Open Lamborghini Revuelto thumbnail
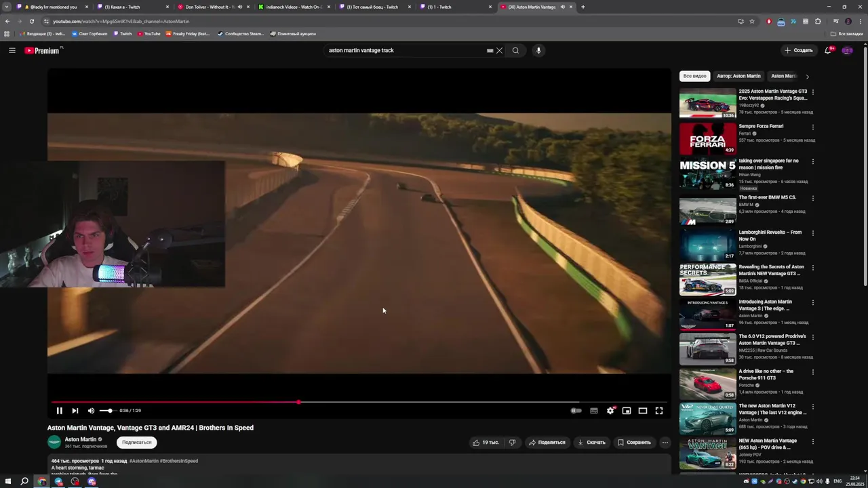Image resolution: width=868 pixels, height=488 pixels. point(707,244)
